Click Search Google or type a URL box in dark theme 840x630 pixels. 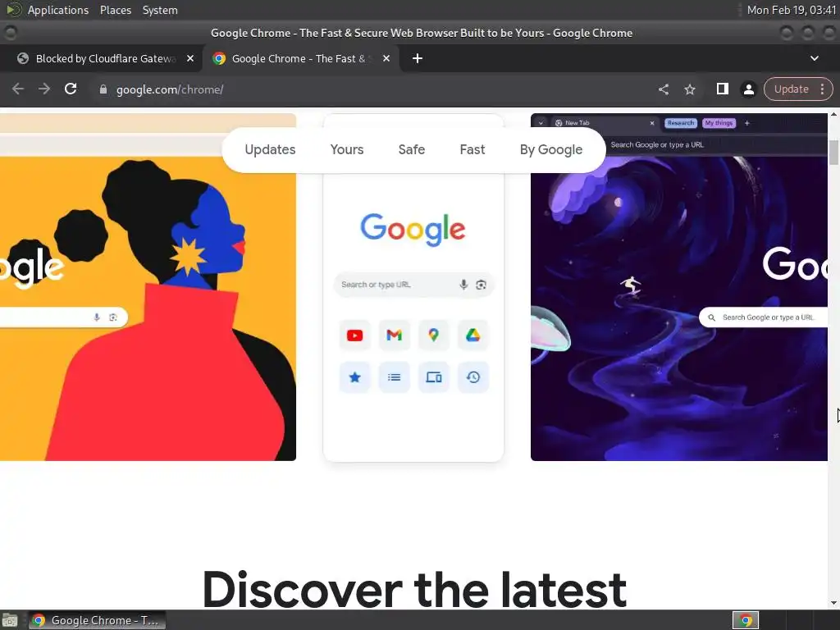click(x=764, y=317)
